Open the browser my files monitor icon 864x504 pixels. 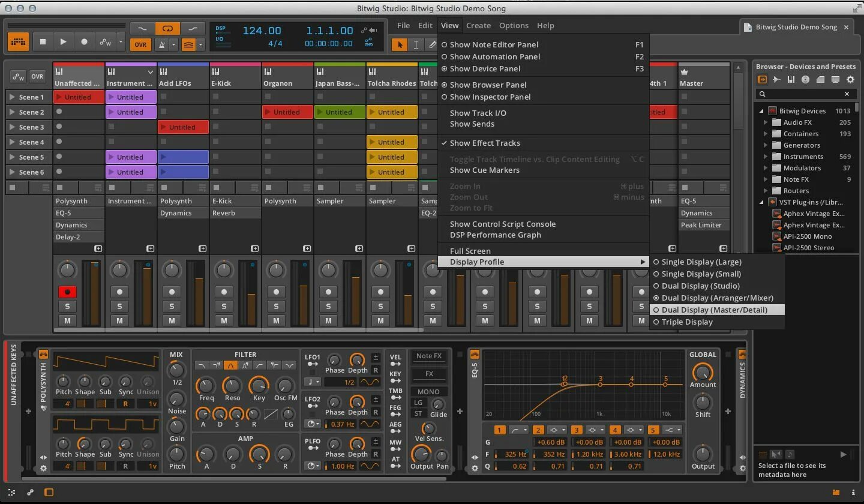pyautogui.click(x=835, y=79)
